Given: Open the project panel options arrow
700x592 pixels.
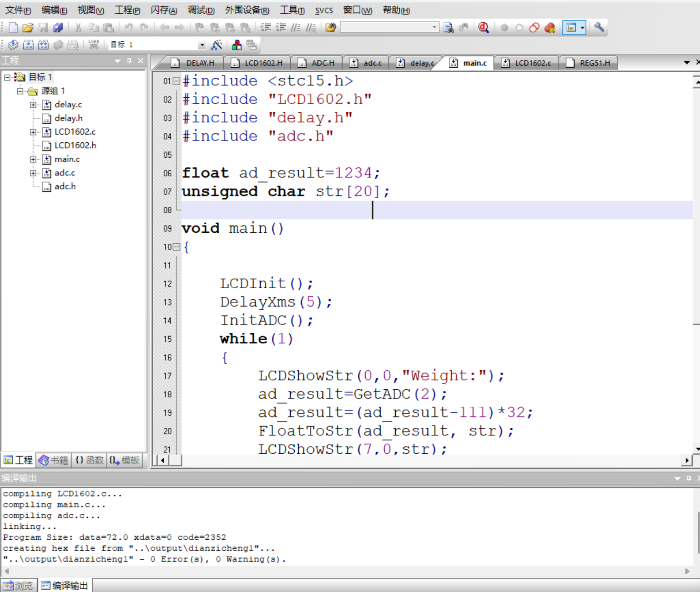Looking at the screenshot, I should pos(118,60).
